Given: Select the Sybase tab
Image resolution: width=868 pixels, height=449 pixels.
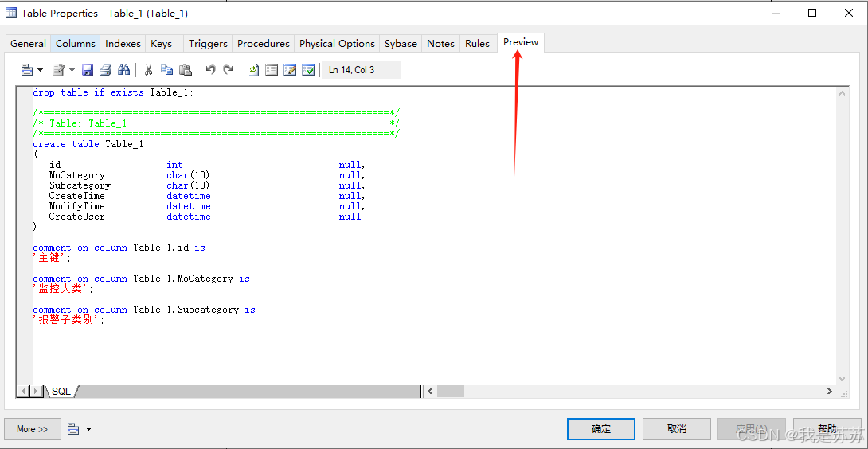Looking at the screenshot, I should tap(401, 44).
